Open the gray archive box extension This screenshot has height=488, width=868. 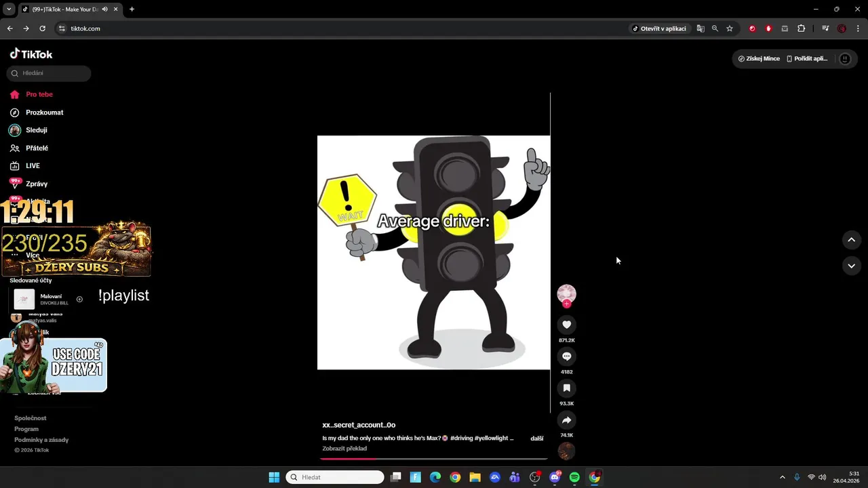785,28
